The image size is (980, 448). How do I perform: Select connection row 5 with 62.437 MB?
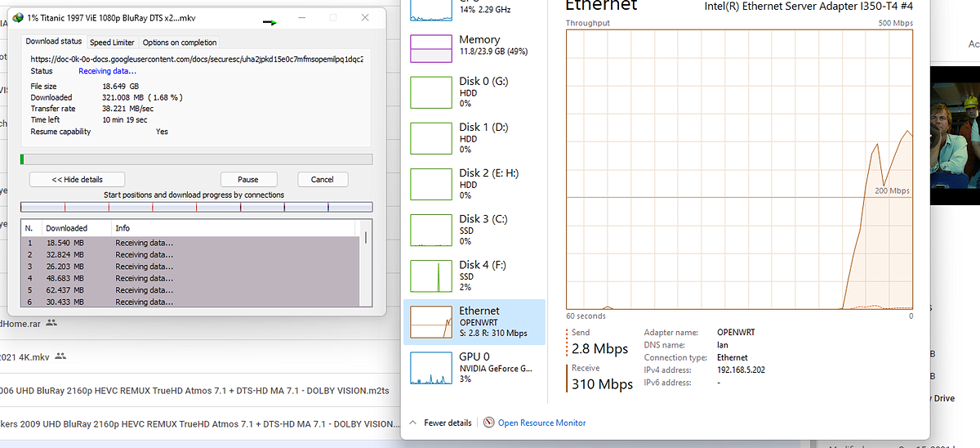(x=189, y=290)
